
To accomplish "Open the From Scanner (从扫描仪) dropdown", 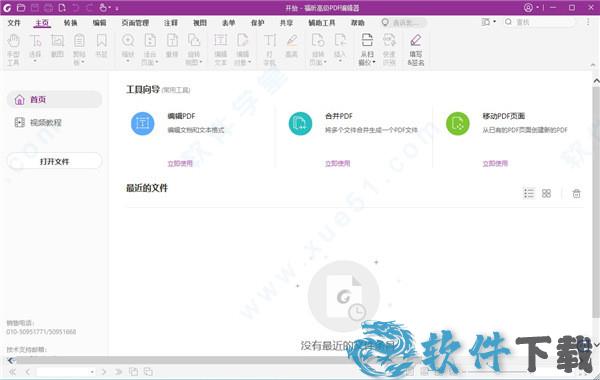I will 367,50.
